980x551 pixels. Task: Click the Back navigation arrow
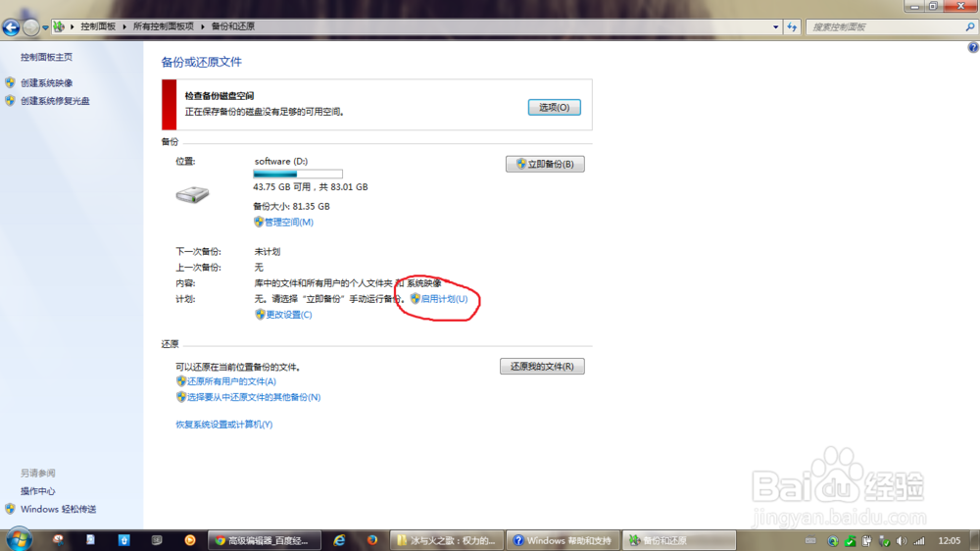11,26
